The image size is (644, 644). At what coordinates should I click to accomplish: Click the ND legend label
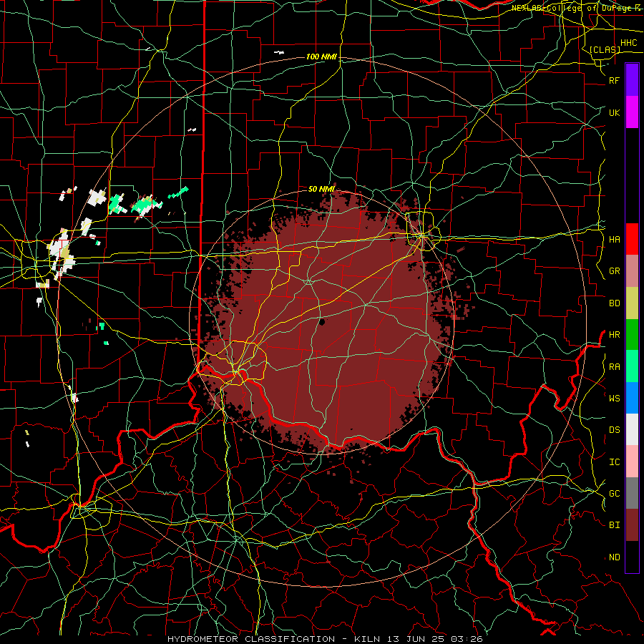point(614,557)
